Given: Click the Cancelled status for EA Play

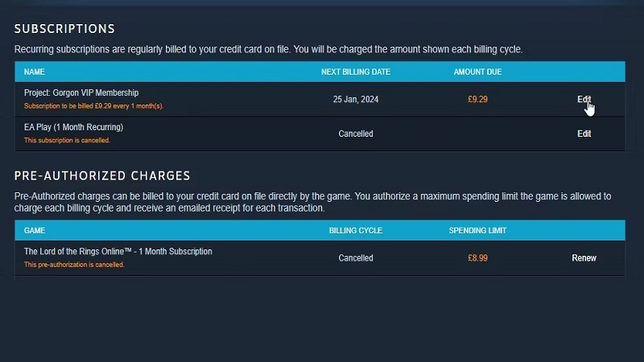Looking at the screenshot, I should [x=356, y=134].
